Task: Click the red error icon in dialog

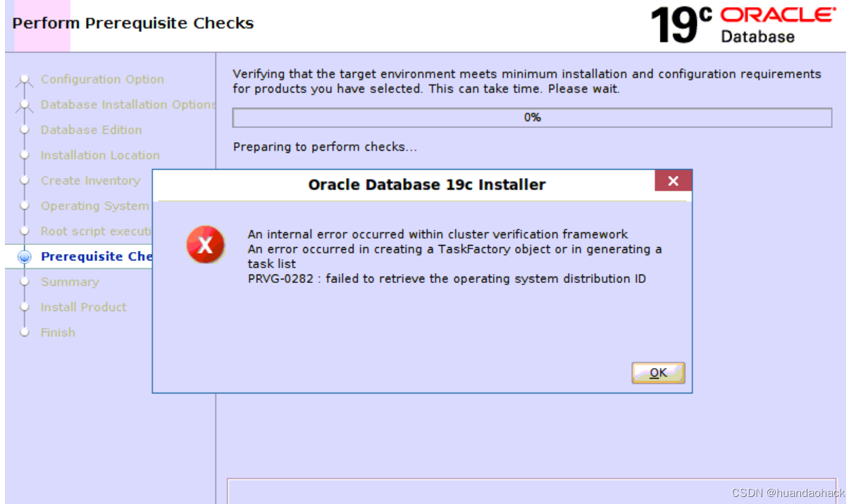Action: [206, 245]
